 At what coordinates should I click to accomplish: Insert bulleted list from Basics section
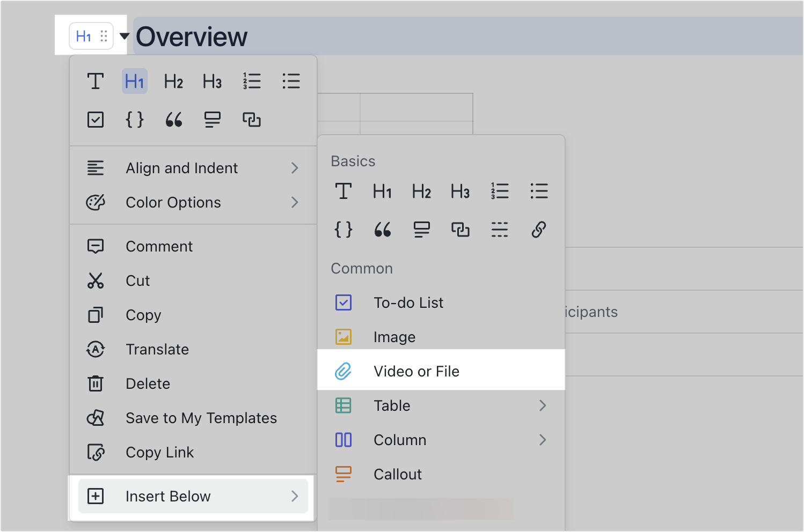[x=538, y=191]
